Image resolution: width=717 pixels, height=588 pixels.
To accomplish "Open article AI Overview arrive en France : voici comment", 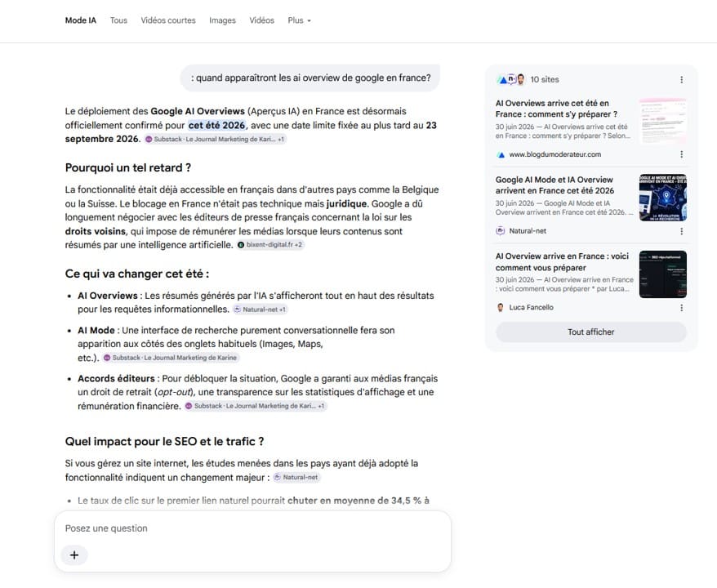I will coord(562,262).
